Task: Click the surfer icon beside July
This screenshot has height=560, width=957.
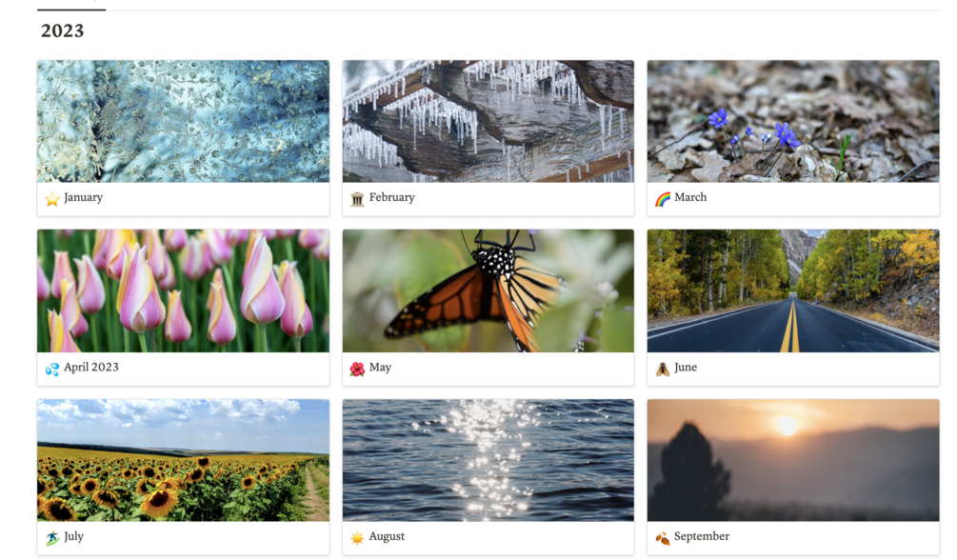Action: pos(51,537)
